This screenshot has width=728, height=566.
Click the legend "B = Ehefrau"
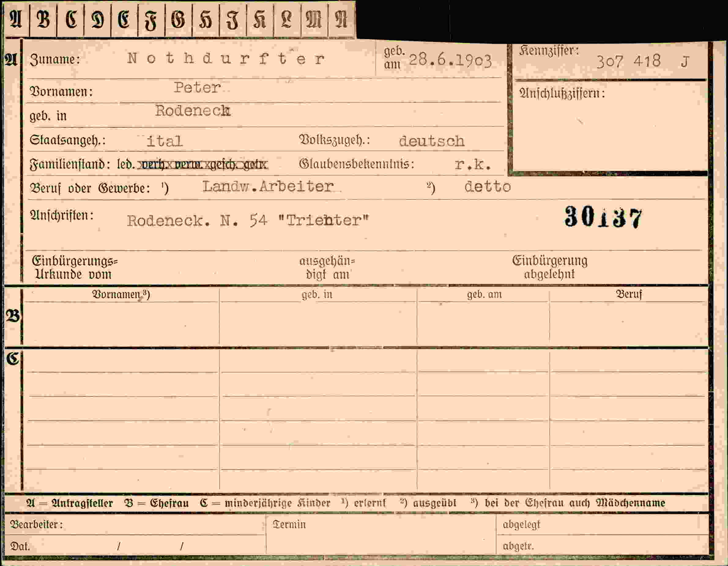click(156, 503)
